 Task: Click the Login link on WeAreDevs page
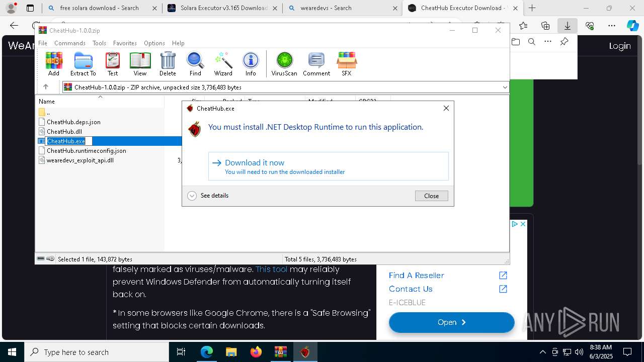tap(620, 46)
